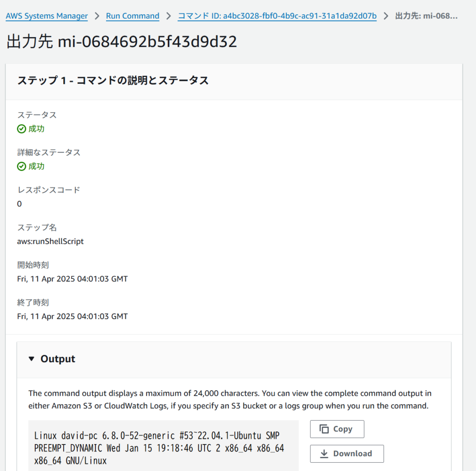Click the Linux david-pc command output text
Screen dimensions: 476x471
tap(159, 448)
